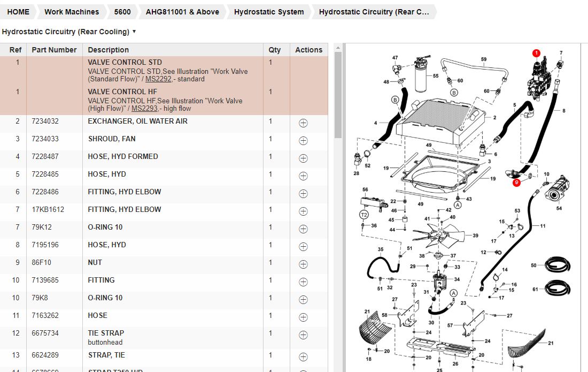Image resolution: width=588 pixels, height=372 pixels.
Task: Add HOSE, HYD FORMED plus icon
Action: click(x=304, y=158)
